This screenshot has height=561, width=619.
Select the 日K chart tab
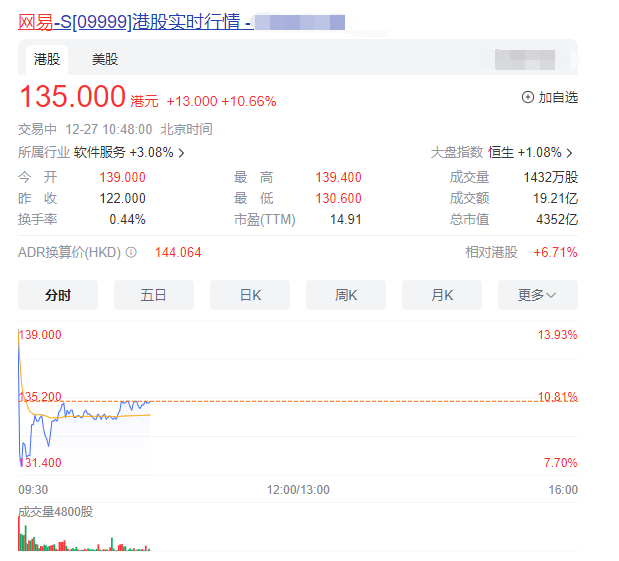(250, 295)
